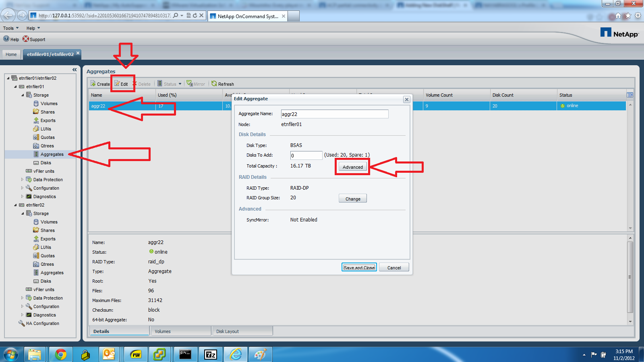Collapse Storage under etnfiler02
Viewport: 644px width, 362px height.
click(23, 213)
